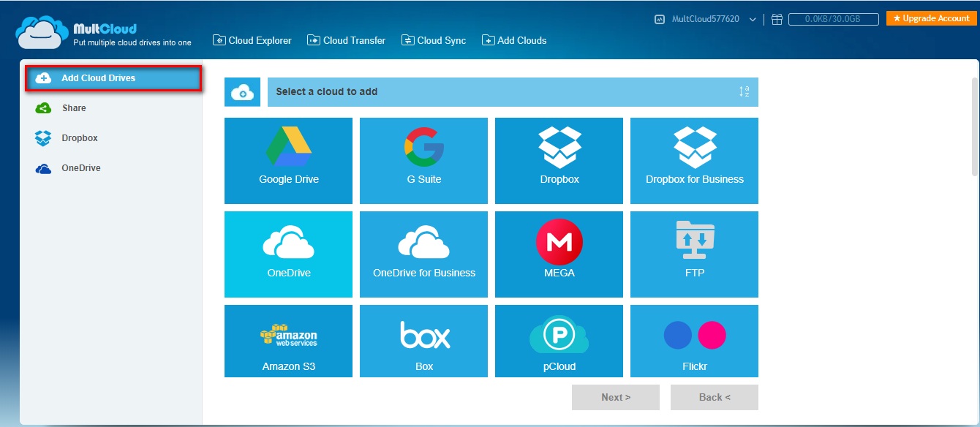Open the Cloud Explorer panel
The image size is (980, 427).
click(252, 40)
